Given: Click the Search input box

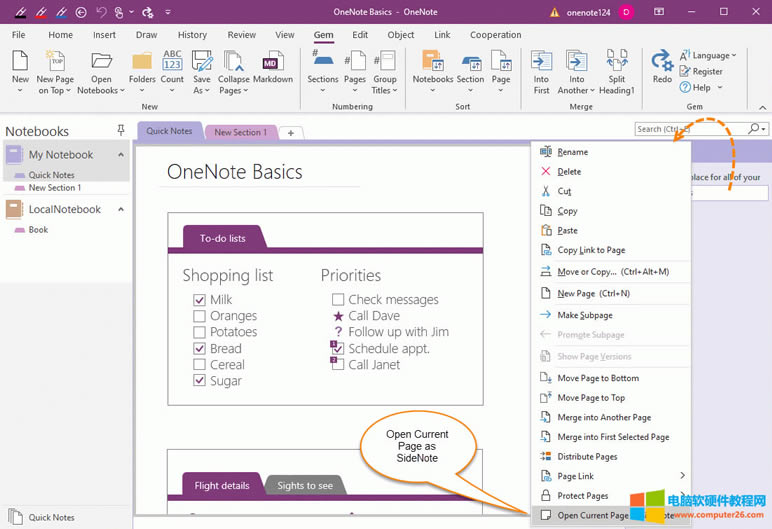Looking at the screenshot, I should pos(690,129).
